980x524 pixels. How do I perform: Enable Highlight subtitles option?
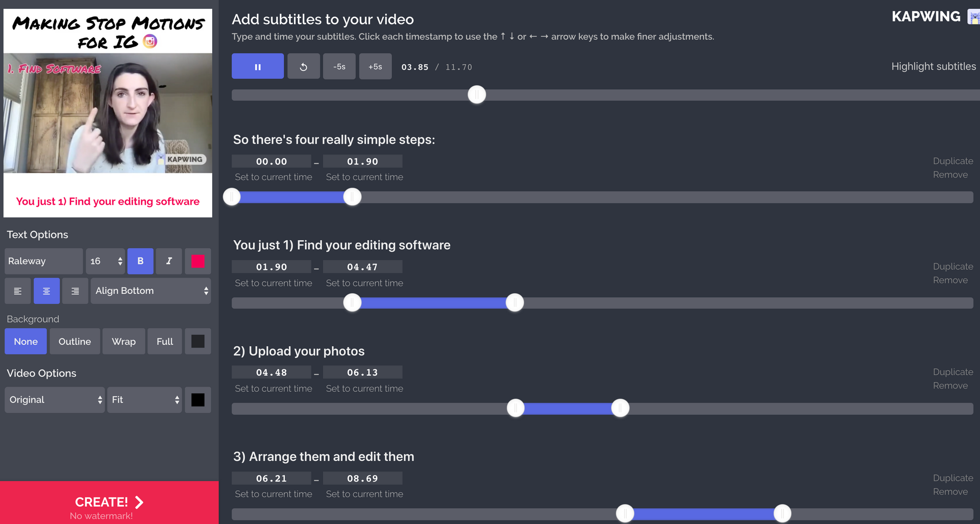pos(933,67)
